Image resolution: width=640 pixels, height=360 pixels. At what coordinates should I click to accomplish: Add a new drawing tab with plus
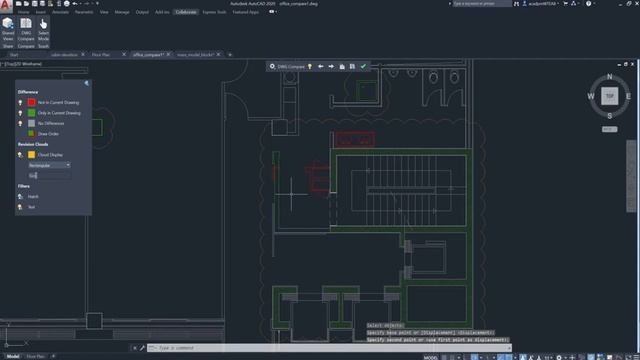click(230, 54)
